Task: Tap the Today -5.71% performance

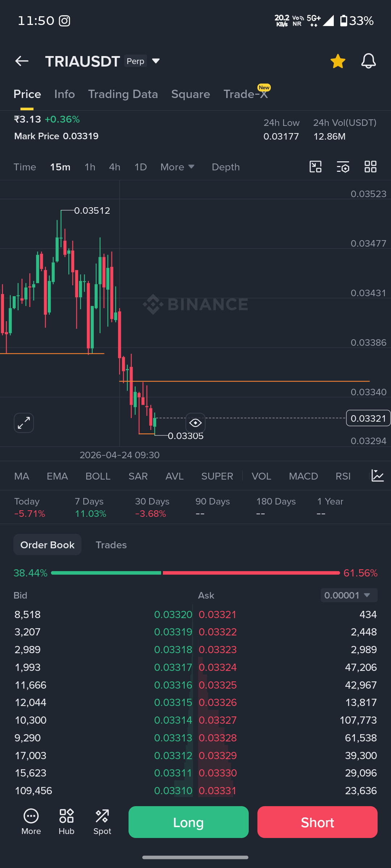Action: point(30,507)
